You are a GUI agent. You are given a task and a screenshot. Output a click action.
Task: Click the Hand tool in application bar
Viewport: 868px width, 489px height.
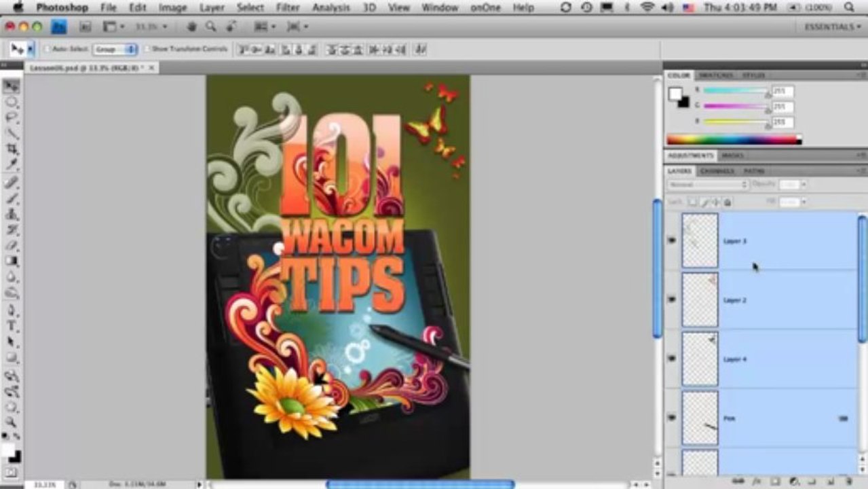[192, 26]
